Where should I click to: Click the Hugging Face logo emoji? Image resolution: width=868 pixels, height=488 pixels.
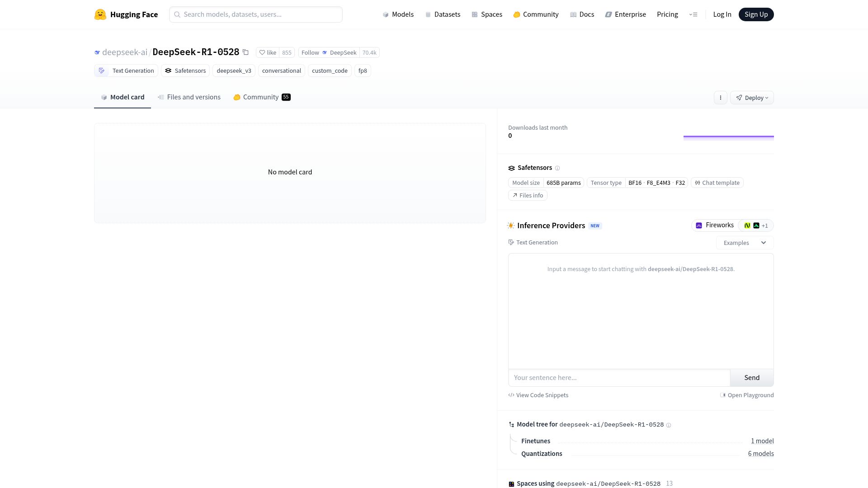click(100, 14)
